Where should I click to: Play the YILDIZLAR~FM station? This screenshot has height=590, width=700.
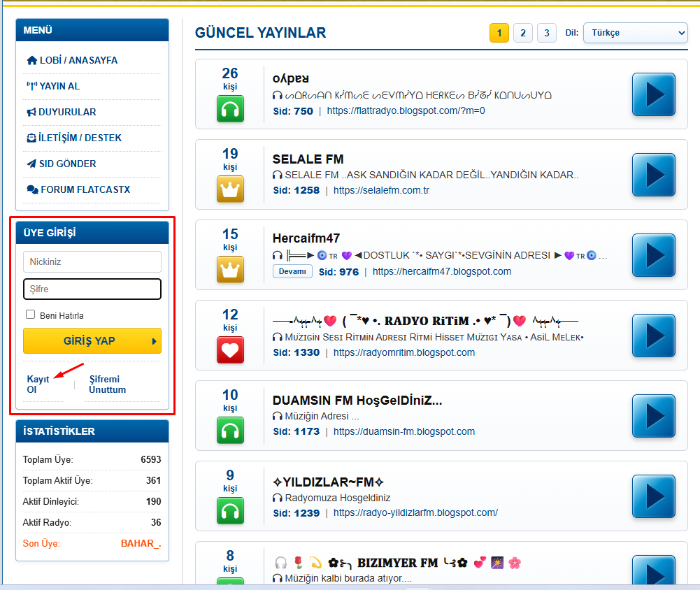click(654, 496)
